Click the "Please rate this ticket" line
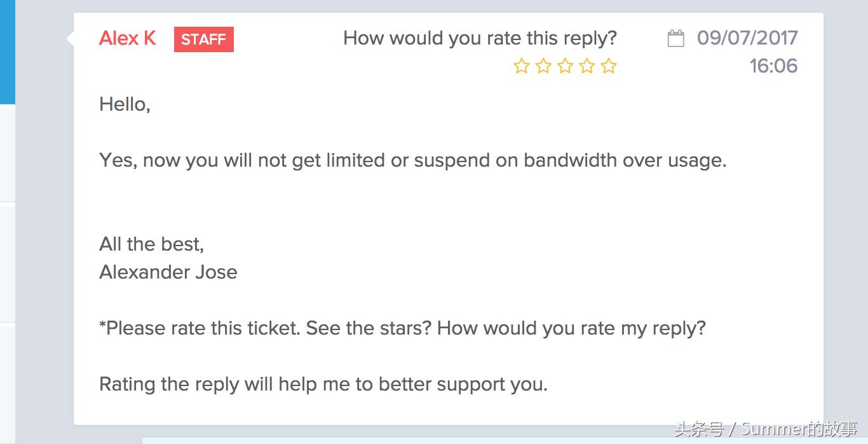 402,328
